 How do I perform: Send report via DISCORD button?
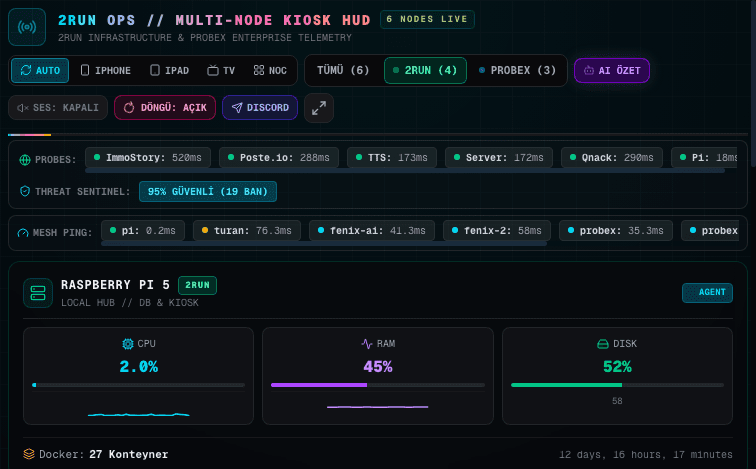click(260, 107)
